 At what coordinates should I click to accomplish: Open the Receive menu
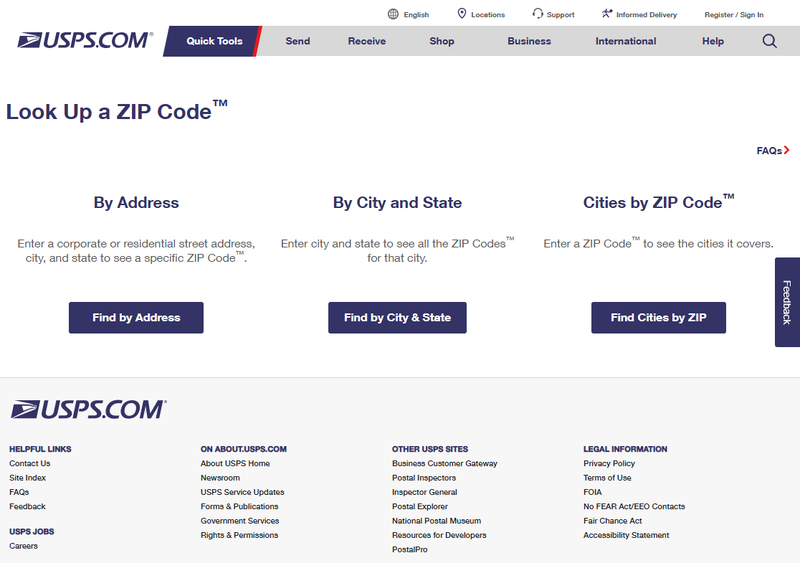tap(367, 41)
